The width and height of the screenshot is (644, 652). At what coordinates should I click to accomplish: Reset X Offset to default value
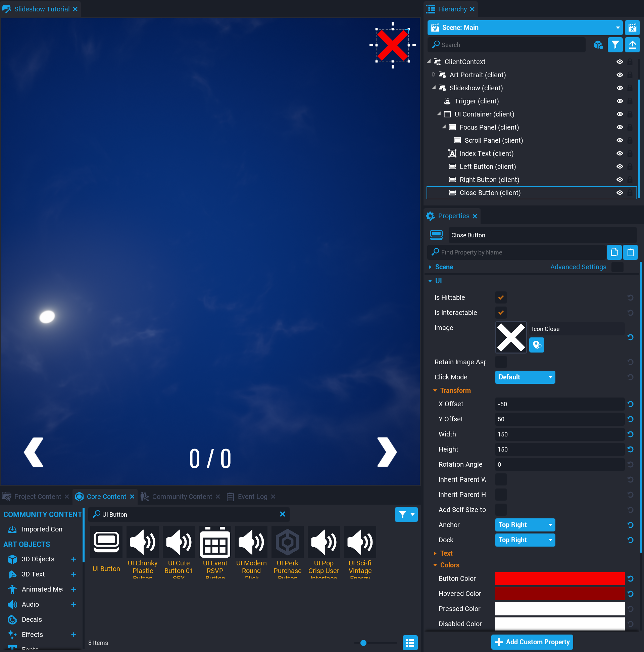[630, 404]
